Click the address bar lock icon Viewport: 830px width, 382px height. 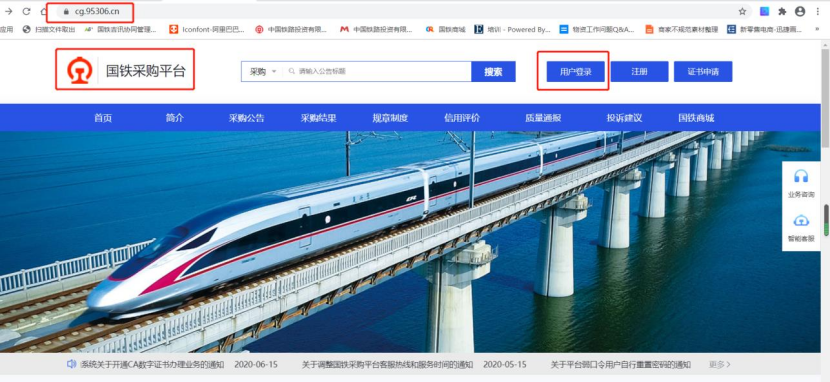tap(66, 12)
